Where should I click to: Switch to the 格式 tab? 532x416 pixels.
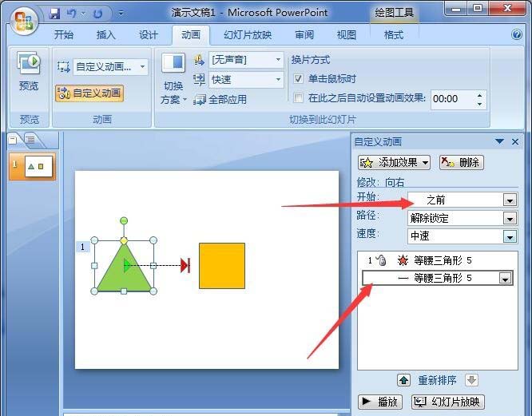[394, 34]
